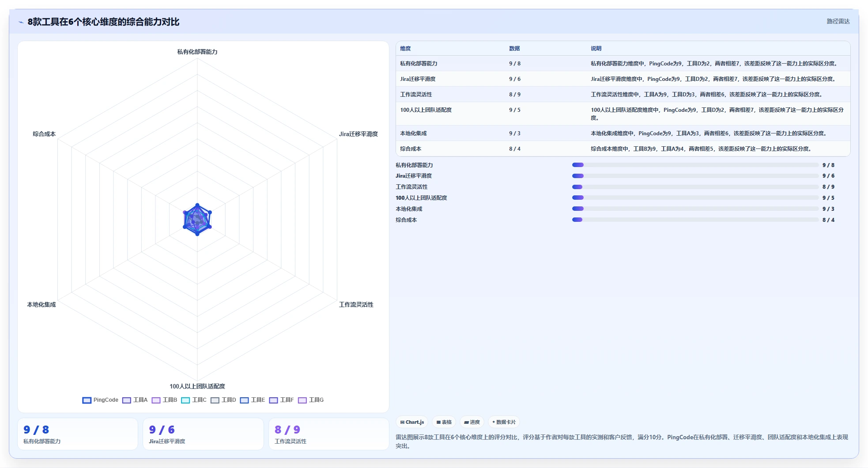Viewport: 868px width, 468px height.
Task: Click the 9 / 5 value in table
Action: [x=515, y=110]
